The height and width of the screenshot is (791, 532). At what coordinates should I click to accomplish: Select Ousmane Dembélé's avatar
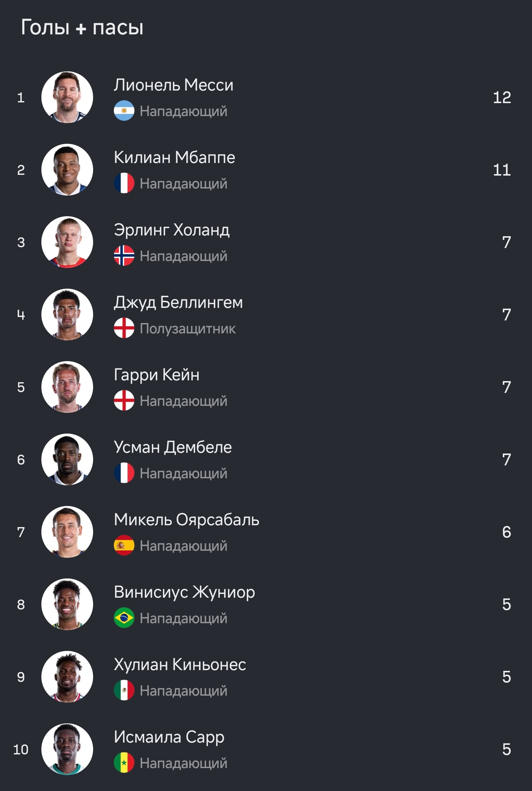pyautogui.click(x=67, y=459)
